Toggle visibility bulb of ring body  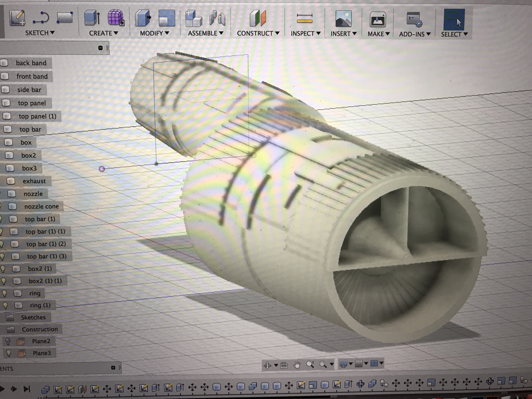click(4, 293)
